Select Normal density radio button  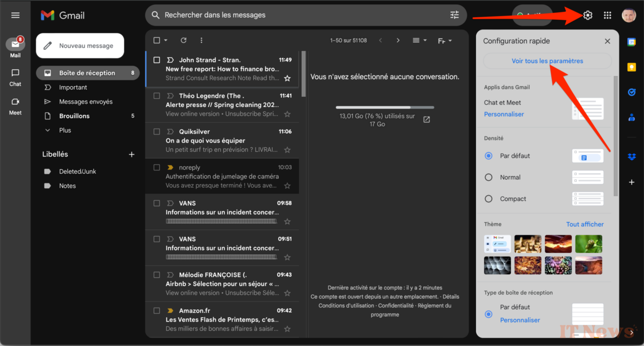click(x=489, y=177)
